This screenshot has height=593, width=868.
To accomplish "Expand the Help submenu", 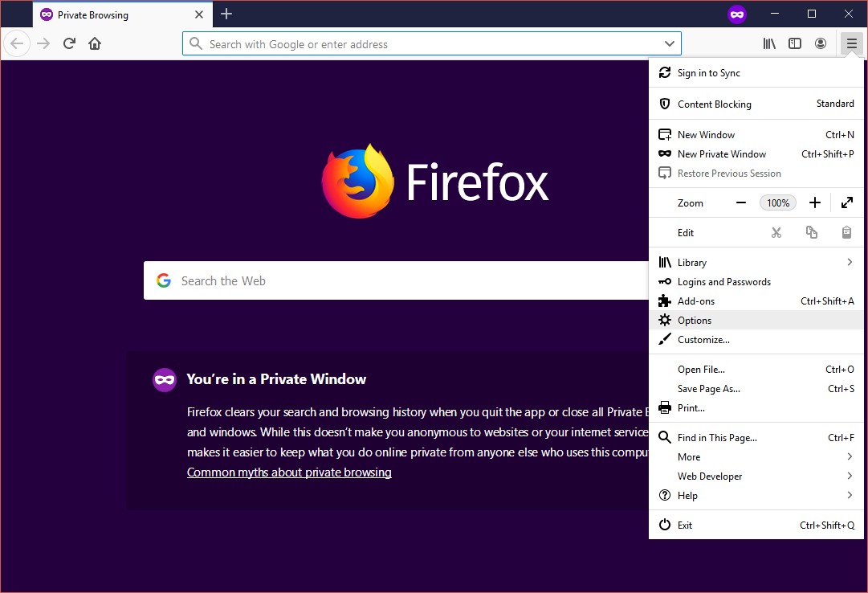I will (x=756, y=496).
